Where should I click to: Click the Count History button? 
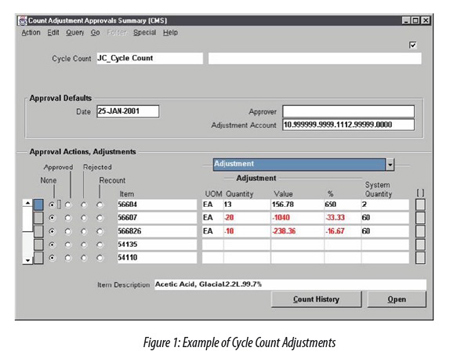316,299
